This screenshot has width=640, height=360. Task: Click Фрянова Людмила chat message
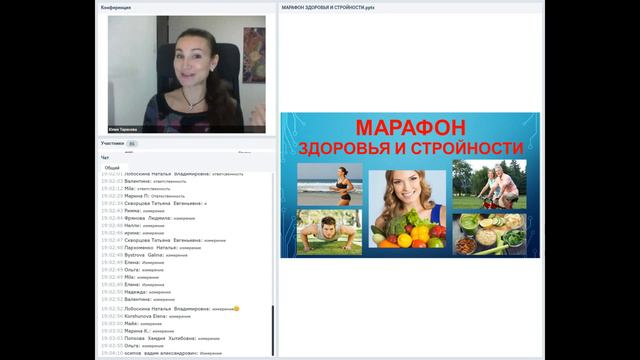(148, 218)
